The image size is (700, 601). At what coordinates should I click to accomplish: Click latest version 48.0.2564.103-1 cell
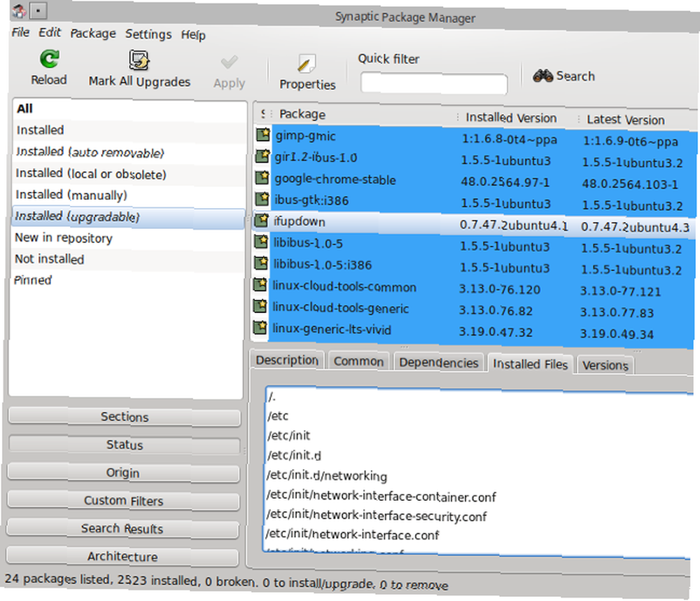630,184
